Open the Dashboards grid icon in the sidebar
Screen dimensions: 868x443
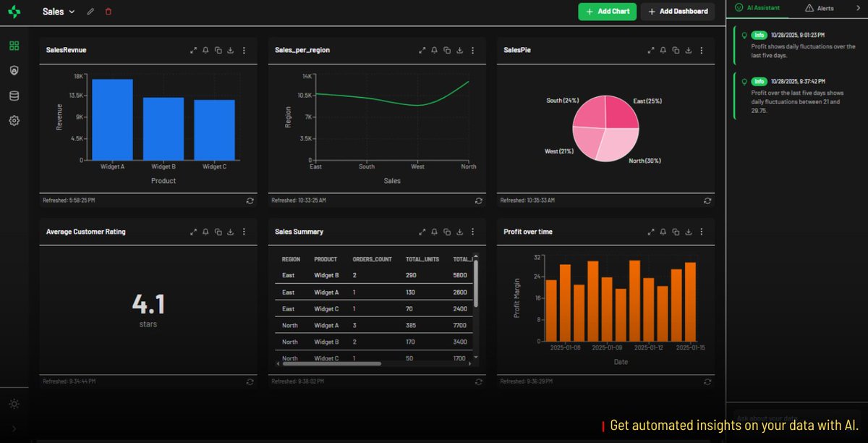tap(14, 45)
